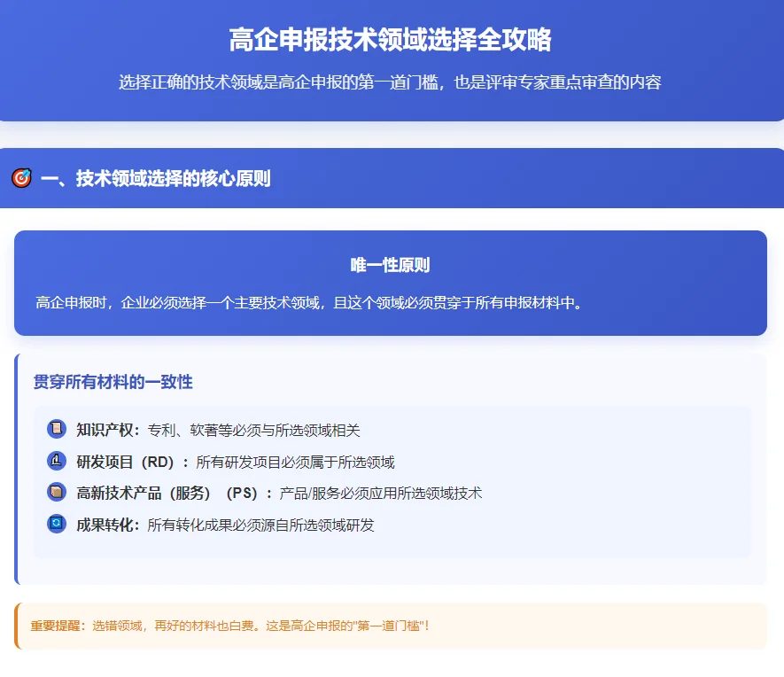Click the scroll icon next to 知识产权
The image size is (784, 677).
point(57,429)
